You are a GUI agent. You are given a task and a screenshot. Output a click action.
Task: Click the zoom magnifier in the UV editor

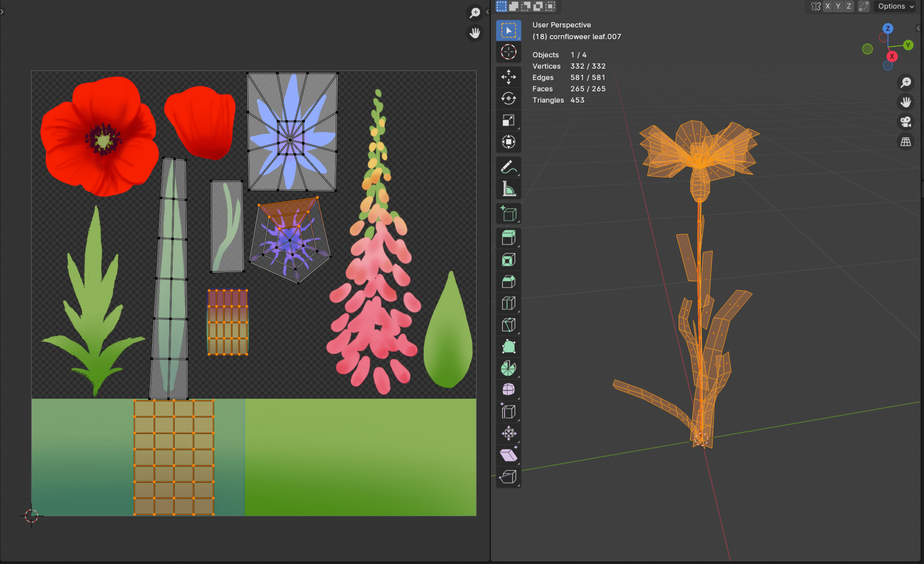[x=475, y=13]
